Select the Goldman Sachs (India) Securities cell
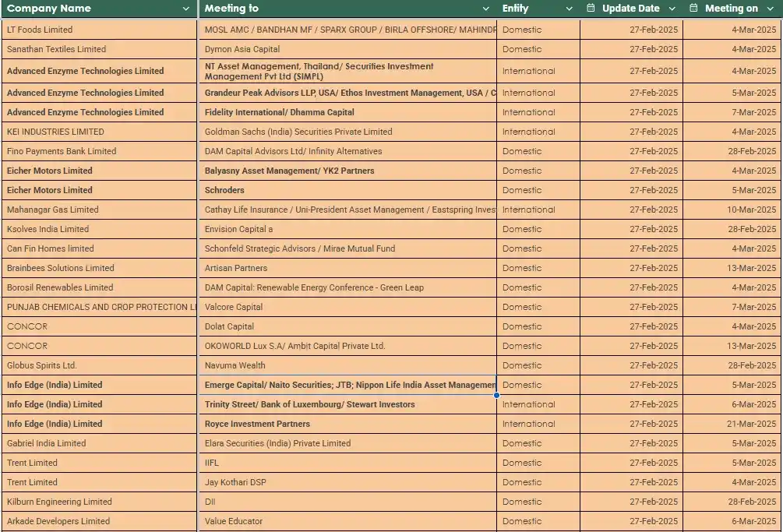The height and width of the screenshot is (532, 783). (x=347, y=132)
